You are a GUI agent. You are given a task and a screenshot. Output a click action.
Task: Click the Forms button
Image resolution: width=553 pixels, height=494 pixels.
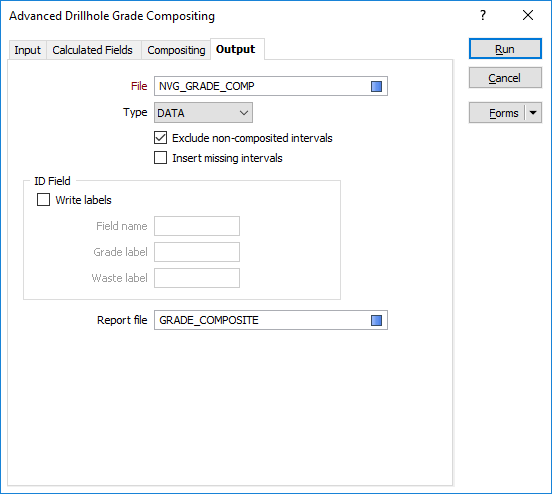(x=498, y=113)
